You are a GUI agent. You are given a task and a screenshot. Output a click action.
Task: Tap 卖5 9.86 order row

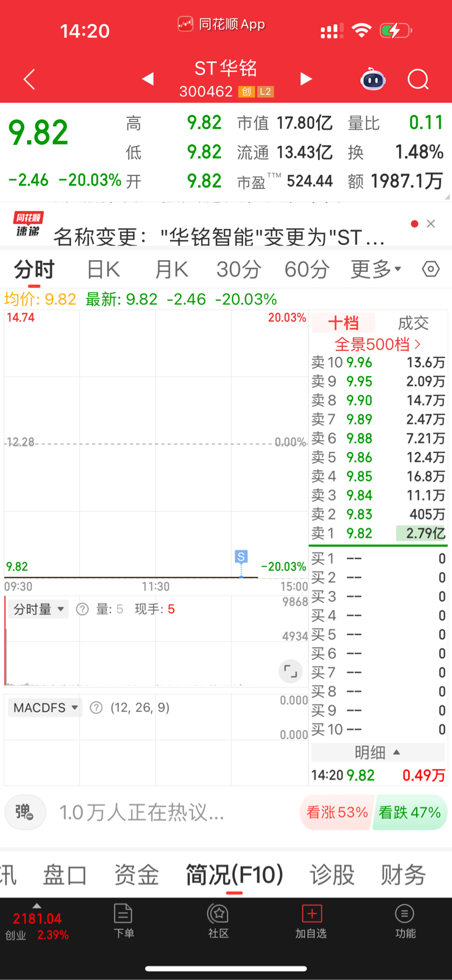378,457
